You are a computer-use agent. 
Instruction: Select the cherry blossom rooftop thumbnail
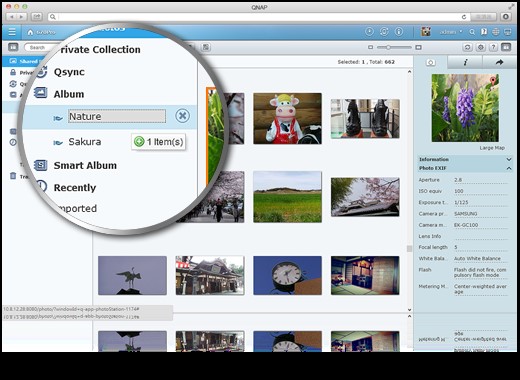365,197
